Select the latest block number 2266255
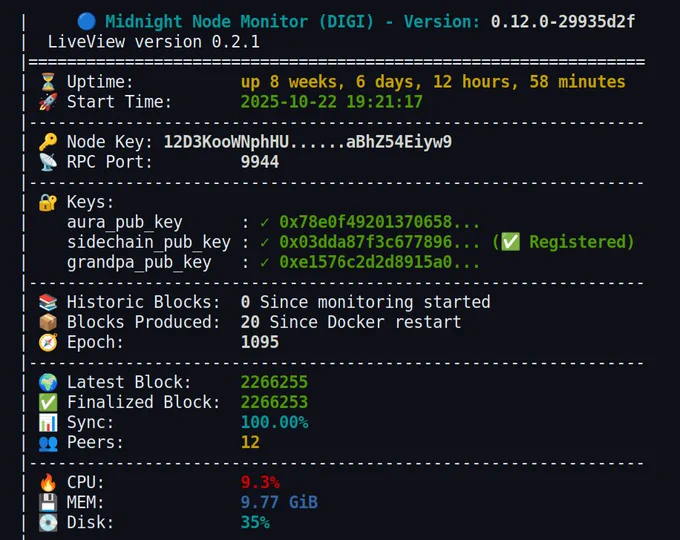The height and width of the screenshot is (540, 680). [x=274, y=382]
